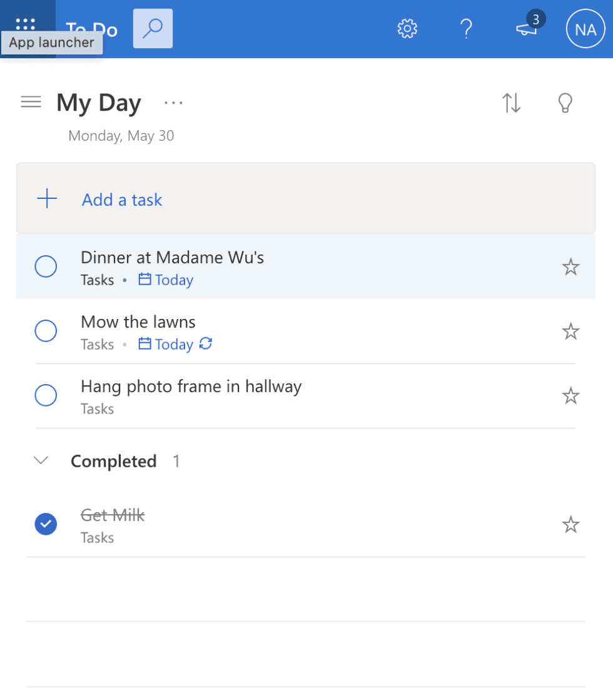This screenshot has width=613, height=700.
Task: Star Dinner at Madame Wu's as important
Action: pyautogui.click(x=570, y=267)
